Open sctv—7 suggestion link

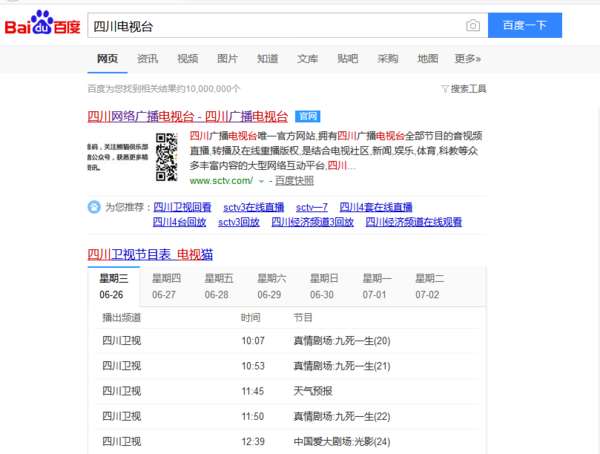click(x=311, y=207)
